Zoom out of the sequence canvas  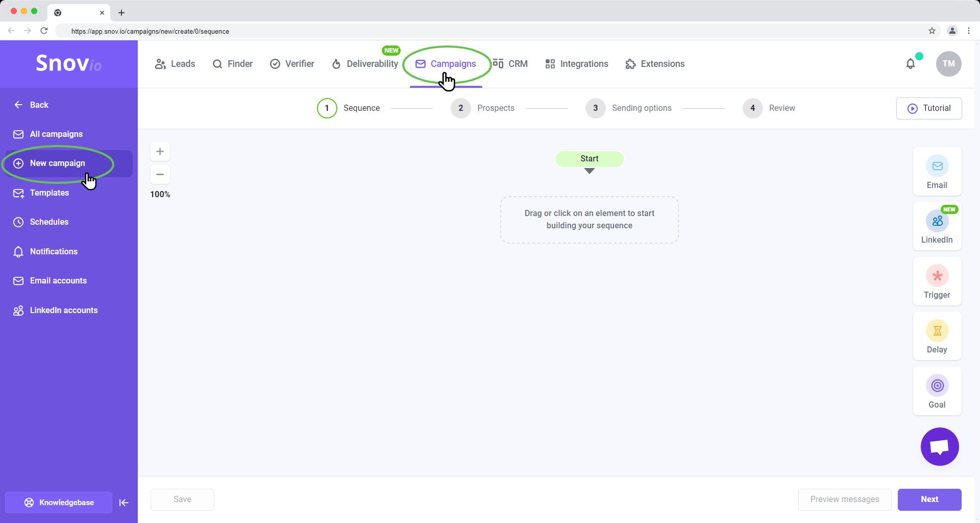[160, 175]
